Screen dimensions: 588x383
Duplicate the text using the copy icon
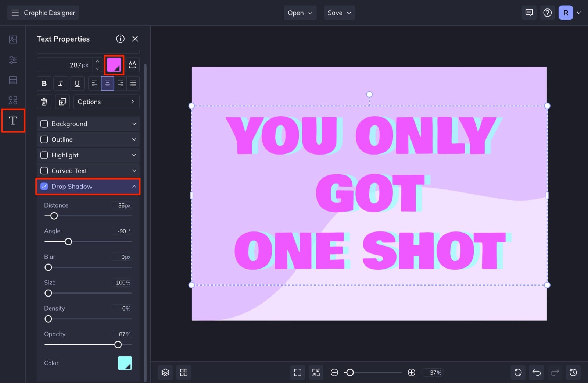(62, 102)
